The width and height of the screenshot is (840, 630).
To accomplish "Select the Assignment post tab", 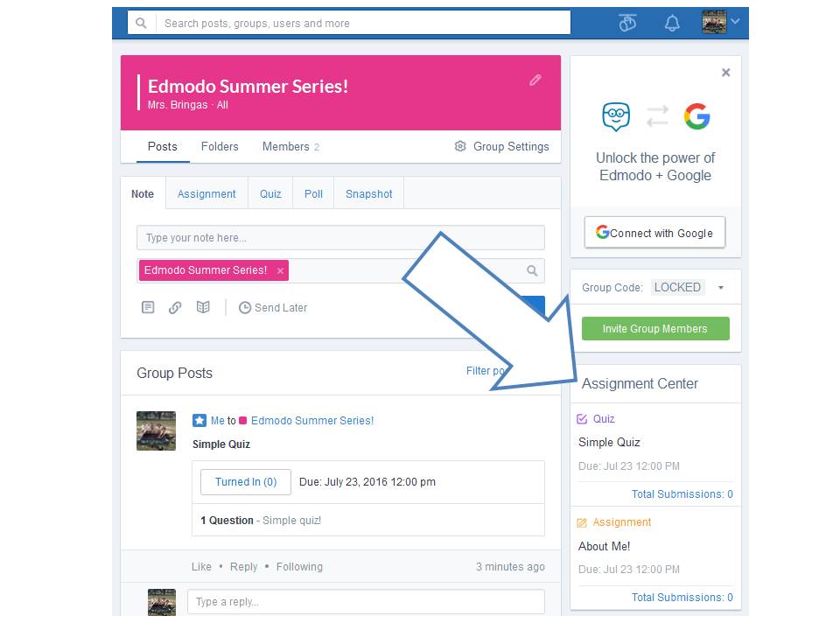I will 206,194.
